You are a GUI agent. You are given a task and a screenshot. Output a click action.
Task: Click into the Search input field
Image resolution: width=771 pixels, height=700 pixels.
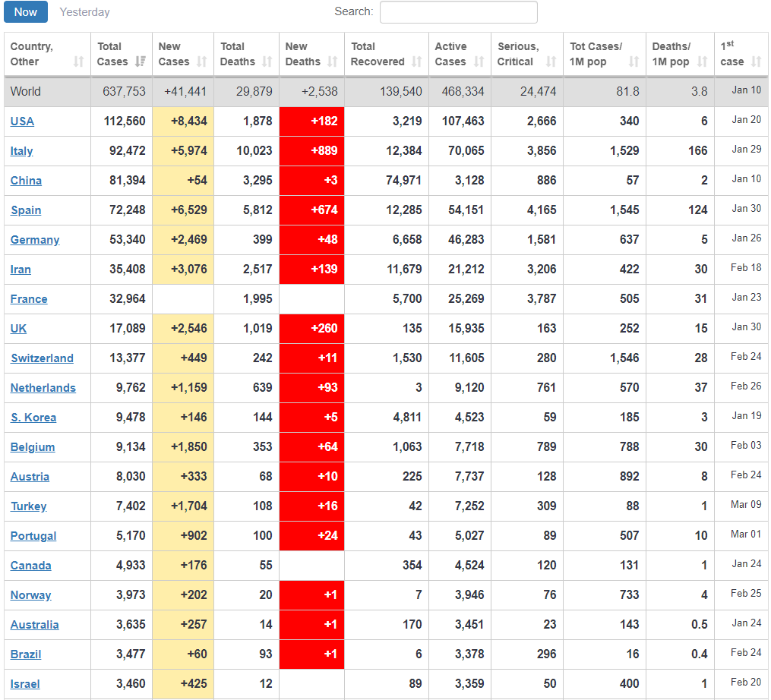click(x=458, y=12)
